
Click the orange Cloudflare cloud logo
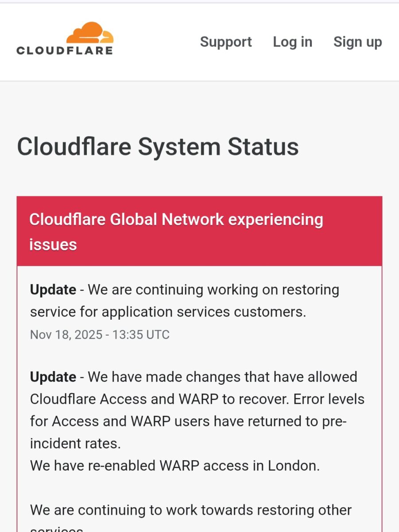(x=90, y=33)
